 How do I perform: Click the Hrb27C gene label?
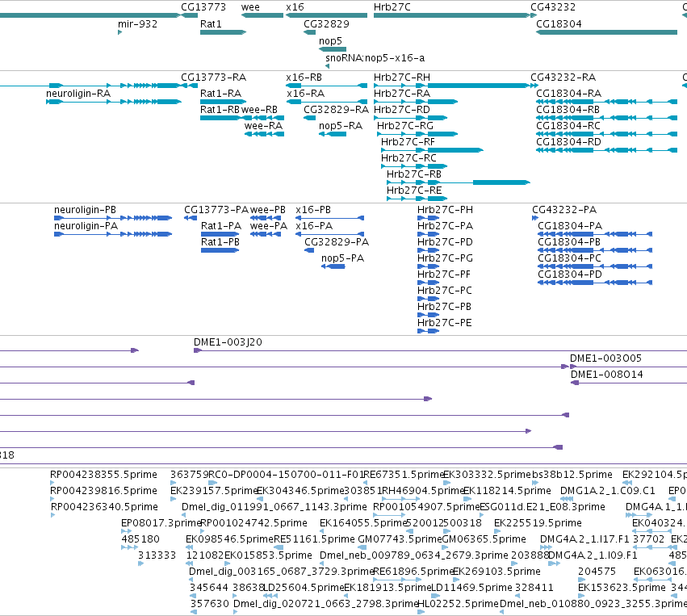pyautogui.click(x=392, y=7)
